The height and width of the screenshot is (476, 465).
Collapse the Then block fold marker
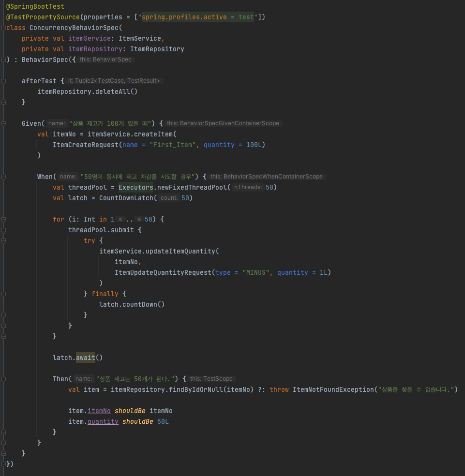coord(4,379)
